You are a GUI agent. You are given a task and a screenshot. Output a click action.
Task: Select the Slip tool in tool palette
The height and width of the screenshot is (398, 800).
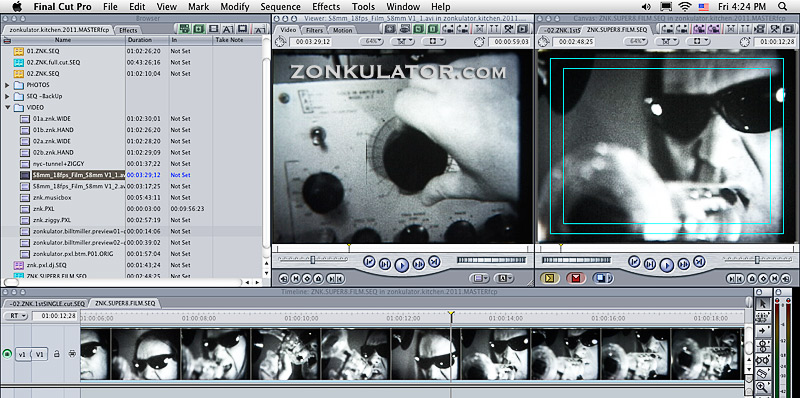point(763,360)
